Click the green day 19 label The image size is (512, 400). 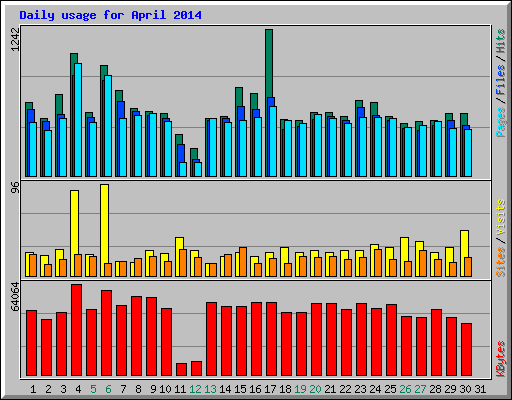click(x=300, y=389)
